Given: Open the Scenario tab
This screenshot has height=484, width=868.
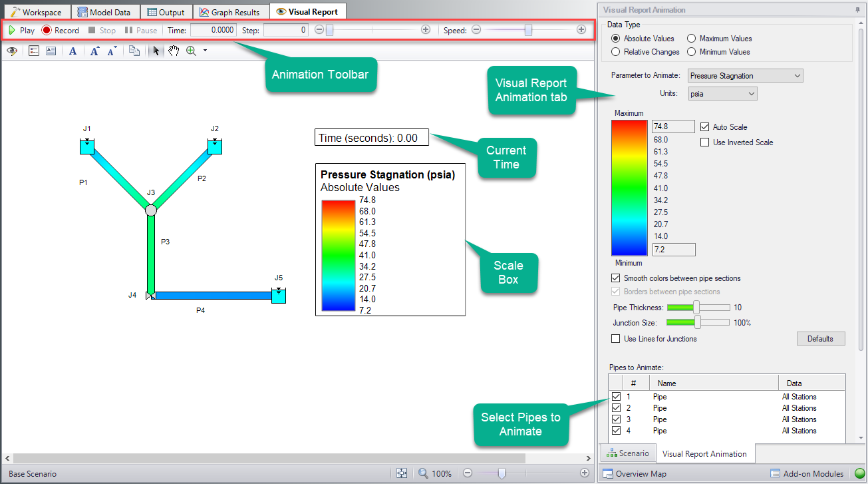Looking at the screenshot, I should (x=627, y=453).
